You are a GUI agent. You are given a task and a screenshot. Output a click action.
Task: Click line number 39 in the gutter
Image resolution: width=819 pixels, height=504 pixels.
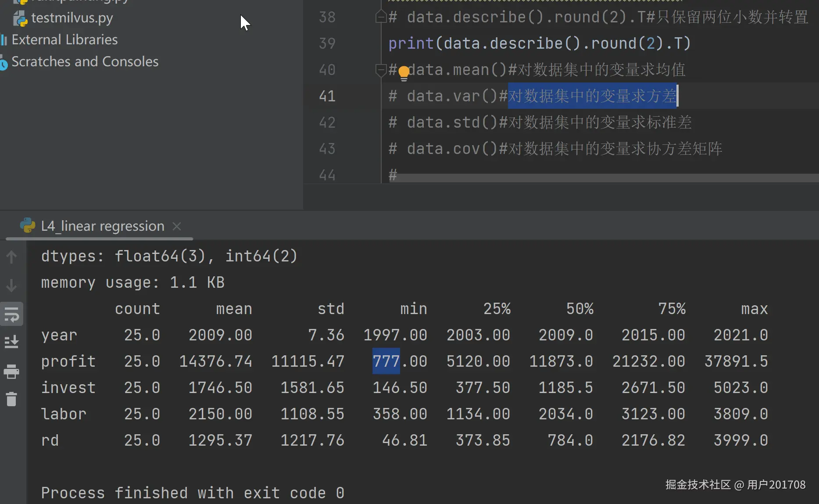327,43
